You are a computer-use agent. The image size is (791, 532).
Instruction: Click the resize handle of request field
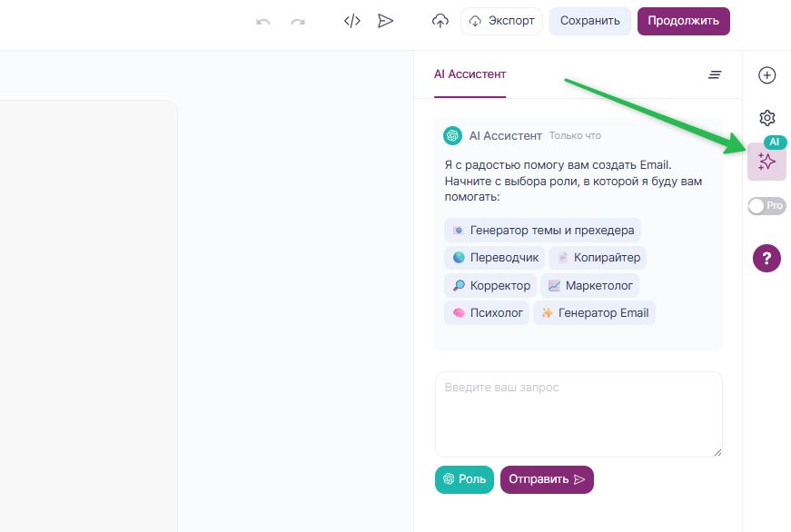point(717,452)
